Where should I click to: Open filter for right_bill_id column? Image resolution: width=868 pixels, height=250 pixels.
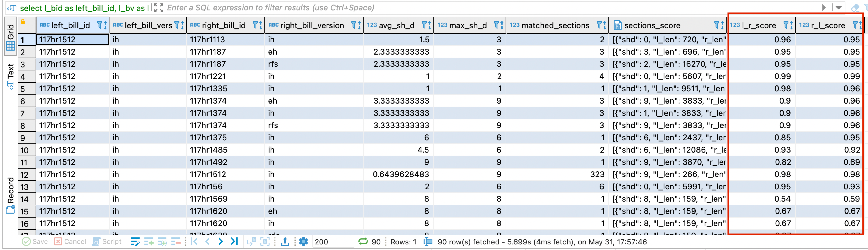[255, 25]
